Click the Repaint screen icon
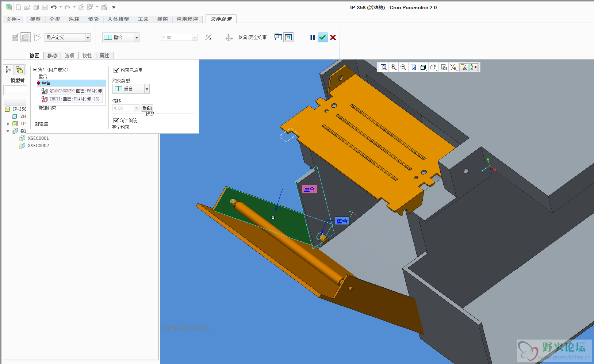594x364 pixels. pyautogui.click(x=413, y=67)
